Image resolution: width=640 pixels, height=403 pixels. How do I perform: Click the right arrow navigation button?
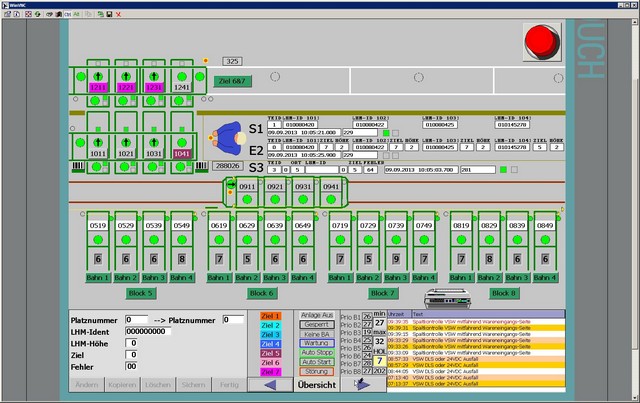coord(362,383)
